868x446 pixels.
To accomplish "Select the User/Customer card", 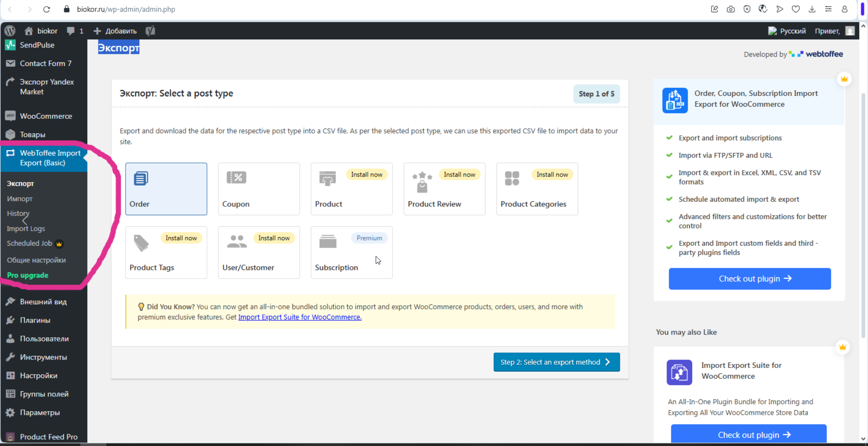I will tap(259, 252).
